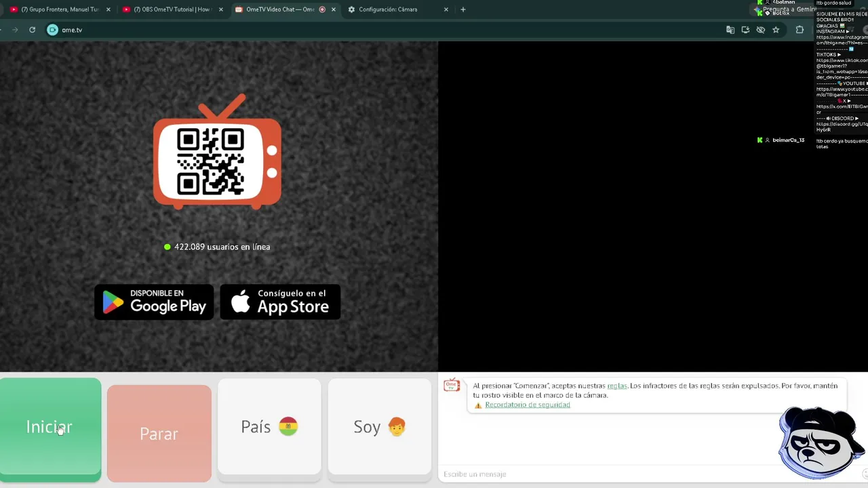This screenshot has width=868, height=488.
Task: Open the reglas link in the notice
Action: click(x=617, y=386)
